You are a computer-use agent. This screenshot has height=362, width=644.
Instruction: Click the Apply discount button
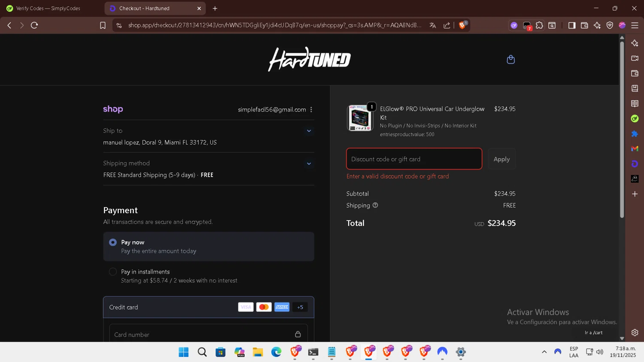501,159
